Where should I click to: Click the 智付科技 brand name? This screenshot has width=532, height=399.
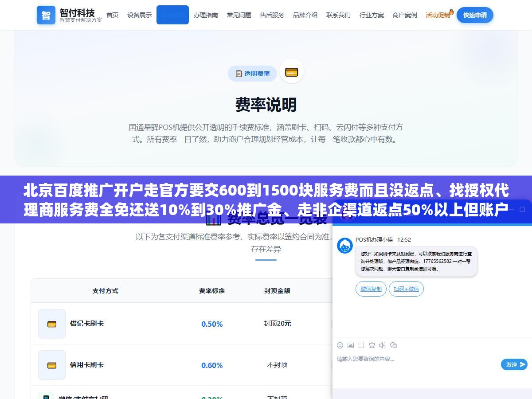point(78,12)
